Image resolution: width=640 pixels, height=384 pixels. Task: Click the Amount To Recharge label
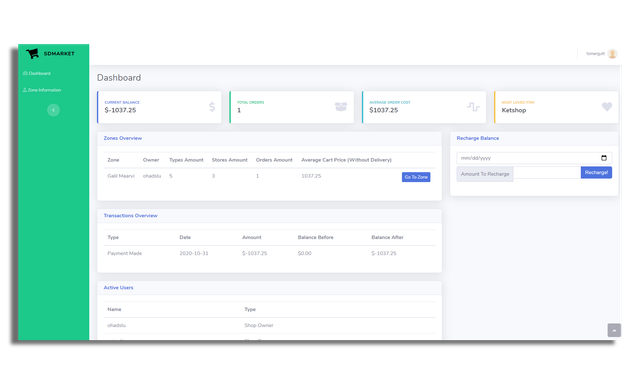click(485, 174)
